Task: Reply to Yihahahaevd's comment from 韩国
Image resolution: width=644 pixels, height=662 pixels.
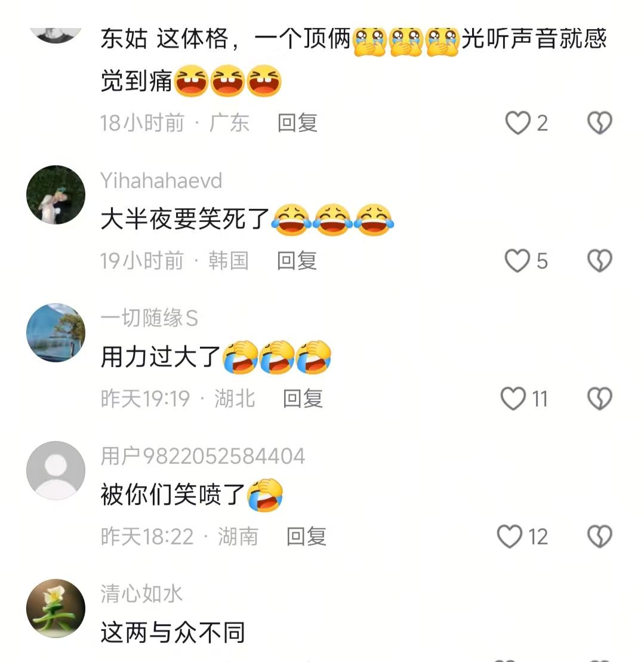Action: point(297,260)
